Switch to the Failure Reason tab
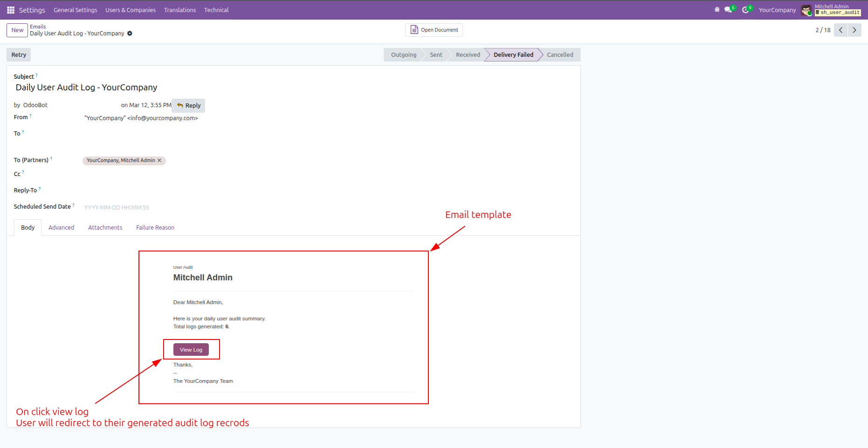Viewport: 868px width, 448px height. (x=155, y=228)
